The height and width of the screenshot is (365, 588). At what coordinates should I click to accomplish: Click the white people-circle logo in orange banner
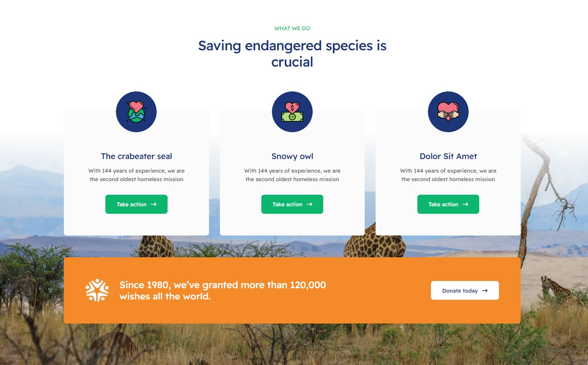click(x=97, y=290)
